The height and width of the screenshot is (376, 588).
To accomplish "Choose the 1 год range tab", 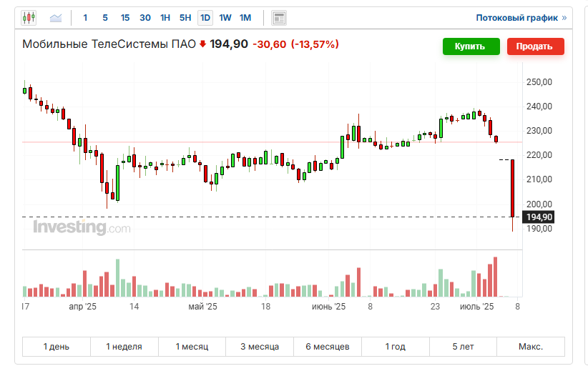I will 396,347.
